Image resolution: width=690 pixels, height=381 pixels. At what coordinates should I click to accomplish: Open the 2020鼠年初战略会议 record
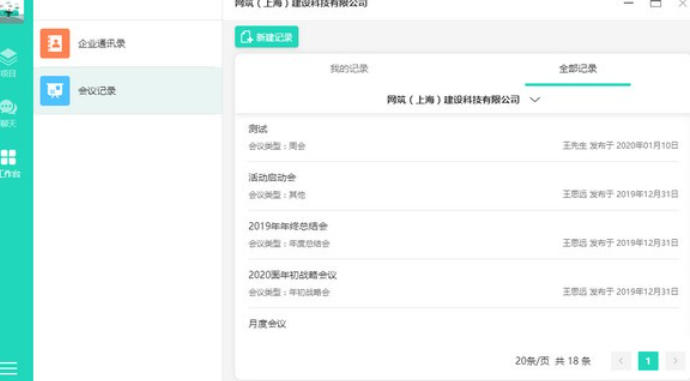(463, 284)
